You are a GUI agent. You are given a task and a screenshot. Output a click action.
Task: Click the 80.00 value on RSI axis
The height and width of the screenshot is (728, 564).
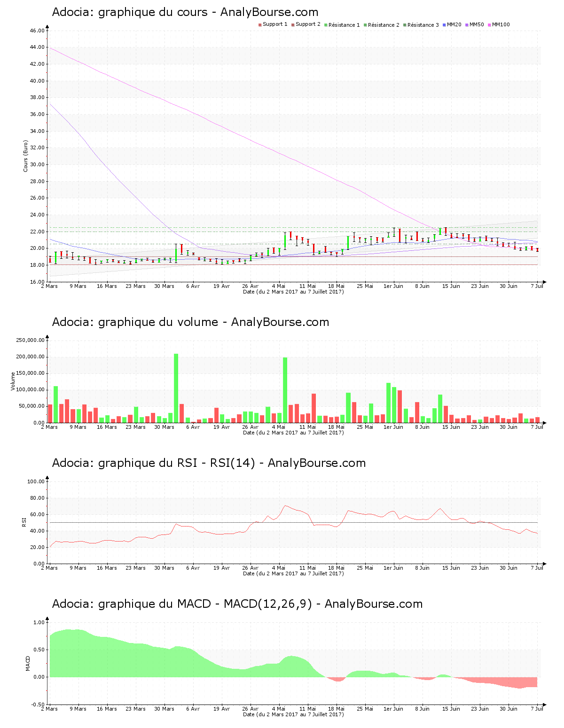pyautogui.click(x=37, y=498)
